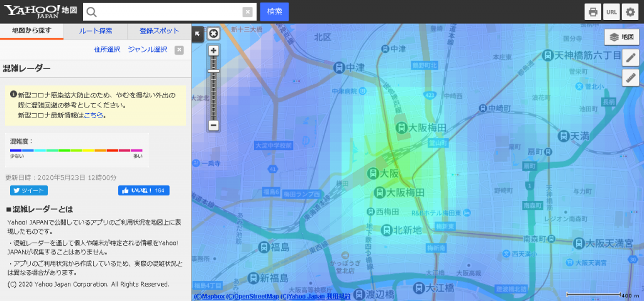This screenshot has width=644, height=301.
Task: Click the 大淀中学校前 intersection label
Action: (273, 145)
